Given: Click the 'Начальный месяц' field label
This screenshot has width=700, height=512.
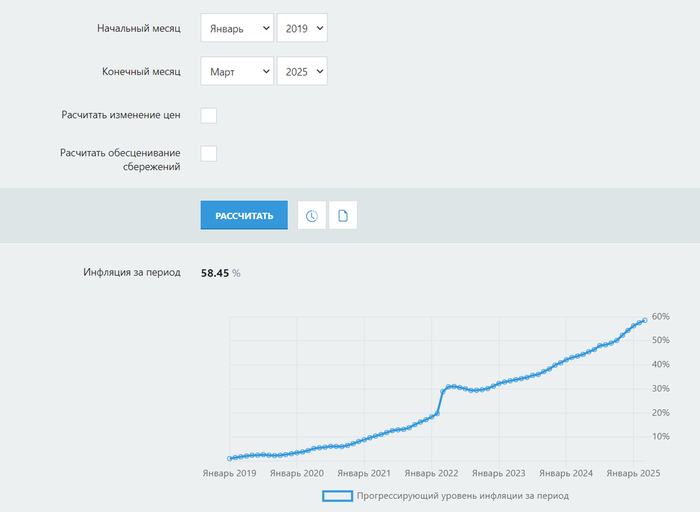Looking at the screenshot, I should click(139, 29).
